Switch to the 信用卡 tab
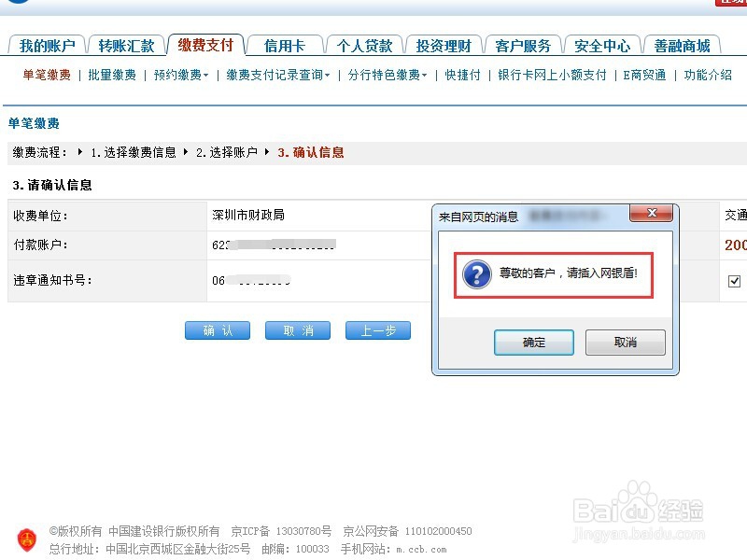 [284, 43]
